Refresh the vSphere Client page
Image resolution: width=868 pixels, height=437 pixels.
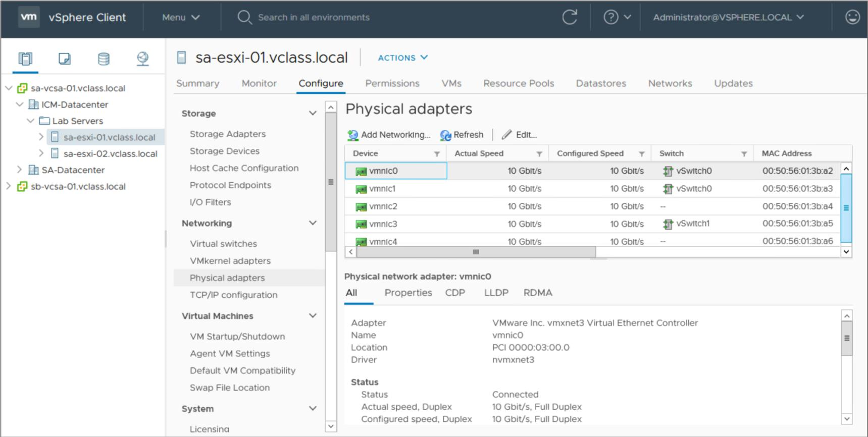[570, 17]
